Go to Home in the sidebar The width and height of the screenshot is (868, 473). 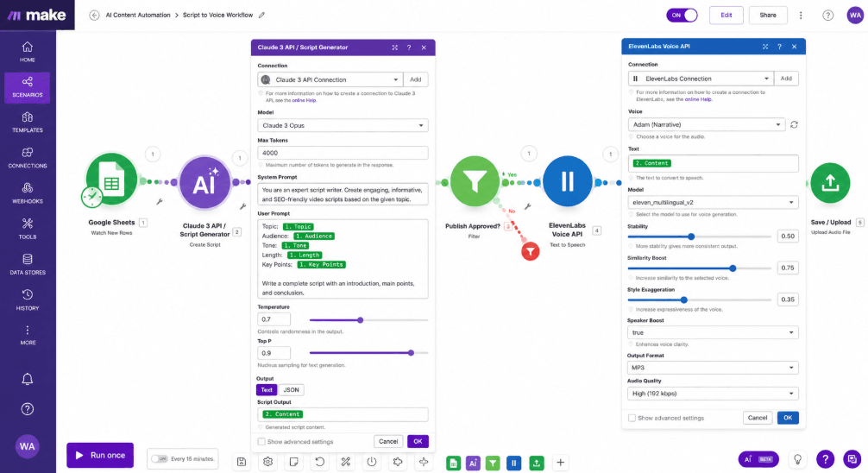pyautogui.click(x=27, y=52)
